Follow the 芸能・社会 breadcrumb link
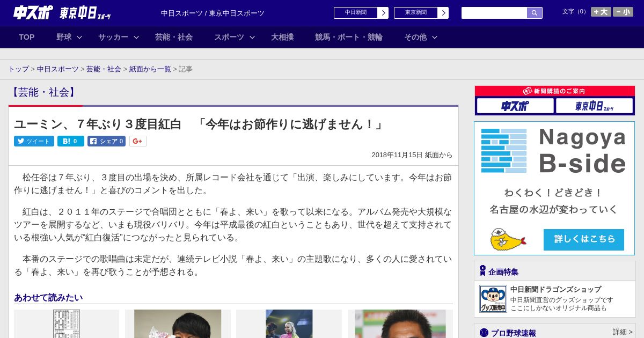The width and height of the screenshot is (644, 338). 104,69
